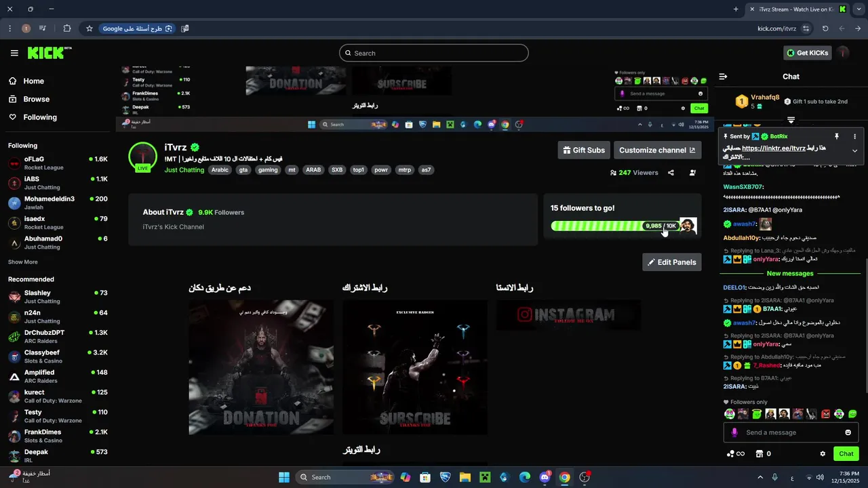Image resolution: width=868 pixels, height=488 pixels.
Task: Open the SUBSCRIBE panel image
Action: [x=415, y=367]
